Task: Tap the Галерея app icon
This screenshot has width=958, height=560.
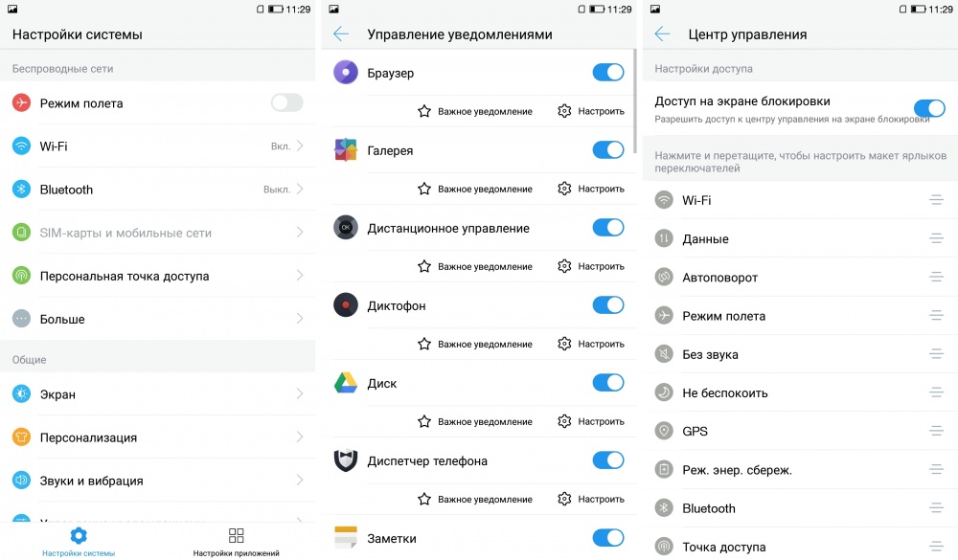Action: click(x=346, y=150)
